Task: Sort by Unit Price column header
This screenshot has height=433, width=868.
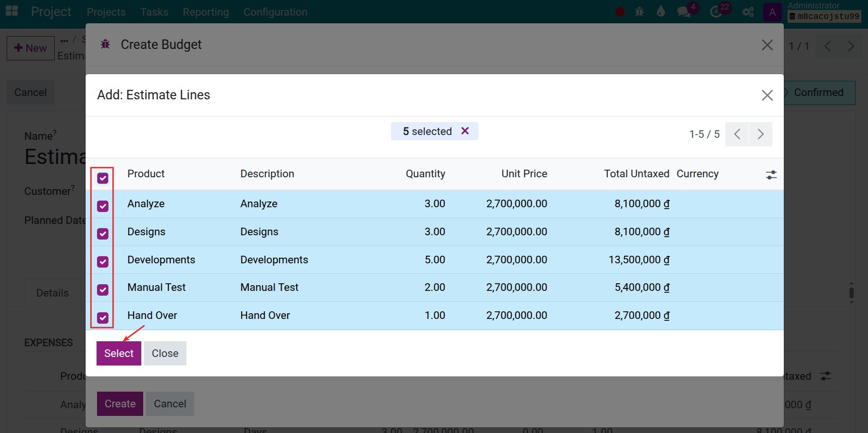Action: click(x=524, y=173)
